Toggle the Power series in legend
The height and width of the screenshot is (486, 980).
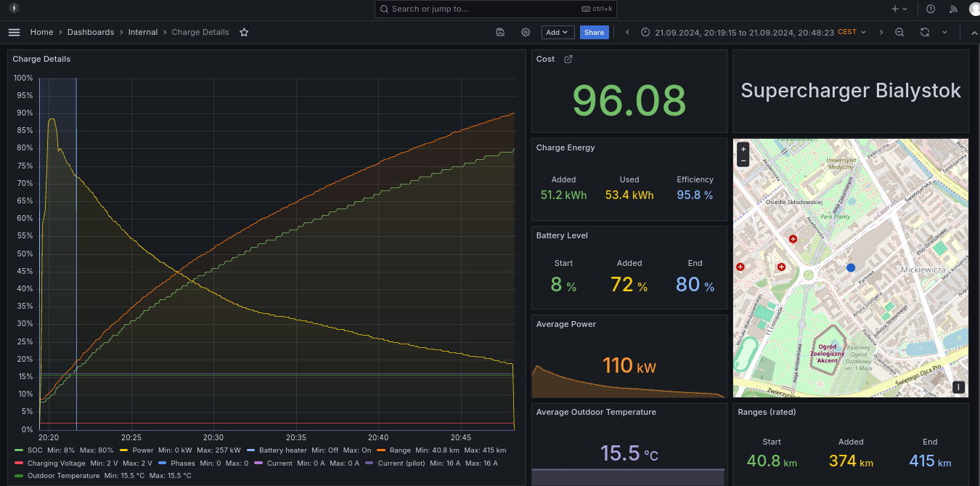143,450
